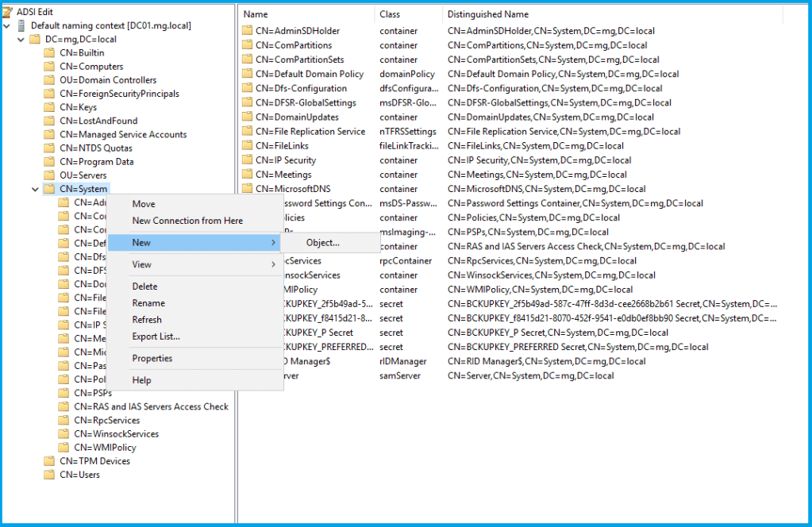Collapse the CN=System tree node
Image resolution: width=812 pixels, height=527 pixels.
point(35,189)
